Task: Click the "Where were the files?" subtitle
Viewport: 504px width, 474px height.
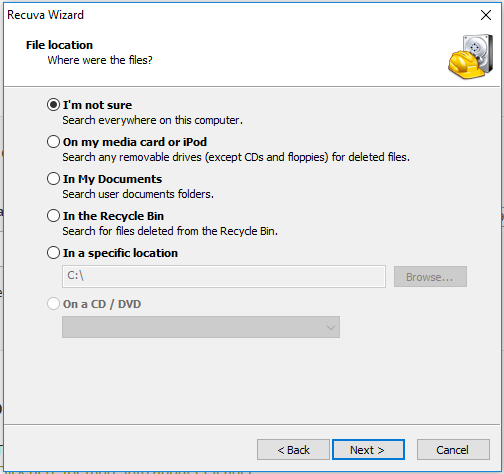Action: 100,60
